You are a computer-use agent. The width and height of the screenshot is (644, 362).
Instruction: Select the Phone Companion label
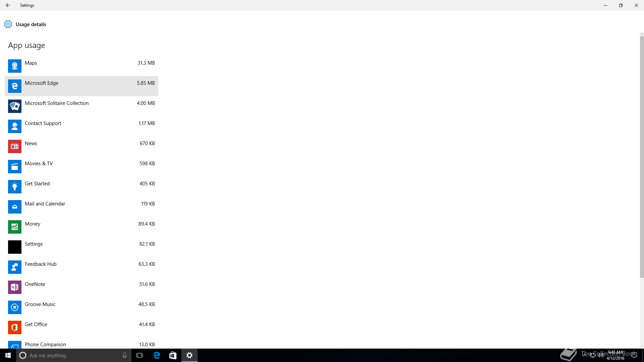point(45,345)
